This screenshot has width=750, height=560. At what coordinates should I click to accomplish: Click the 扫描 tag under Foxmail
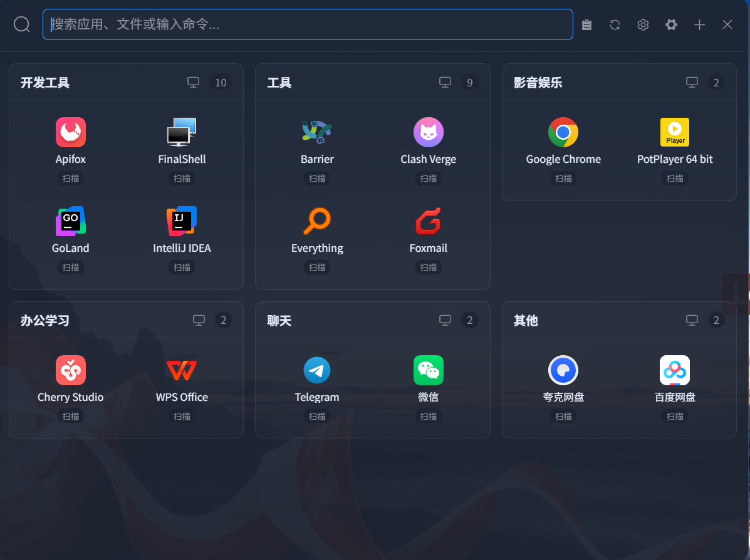click(429, 267)
